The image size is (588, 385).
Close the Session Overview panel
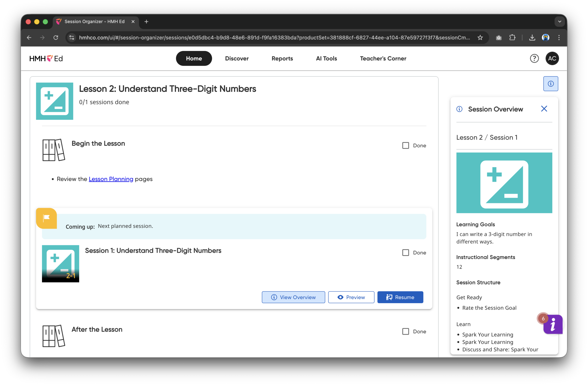[544, 109]
